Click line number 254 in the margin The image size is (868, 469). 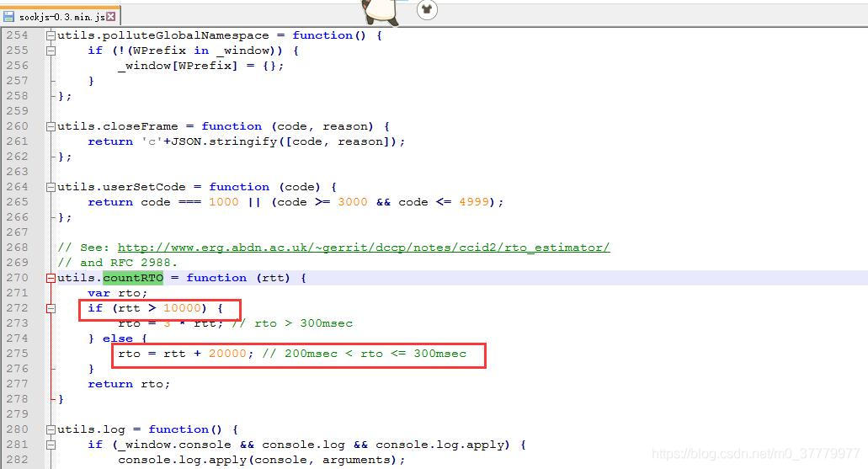tap(17, 35)
